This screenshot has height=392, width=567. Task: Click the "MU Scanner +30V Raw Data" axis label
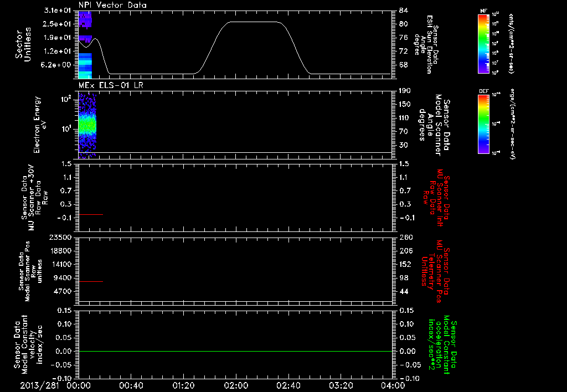(34, 198)
